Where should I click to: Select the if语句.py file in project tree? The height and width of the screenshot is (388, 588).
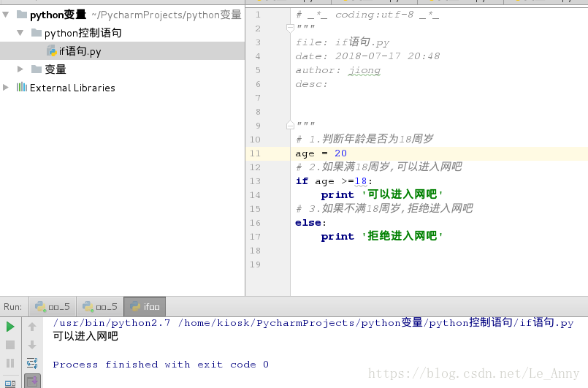122,50
